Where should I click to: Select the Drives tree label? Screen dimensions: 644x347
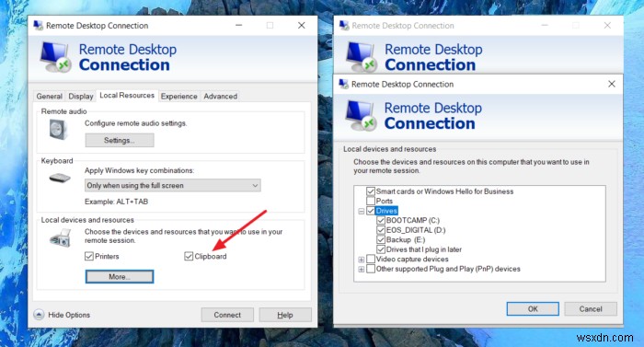[386, 211]
